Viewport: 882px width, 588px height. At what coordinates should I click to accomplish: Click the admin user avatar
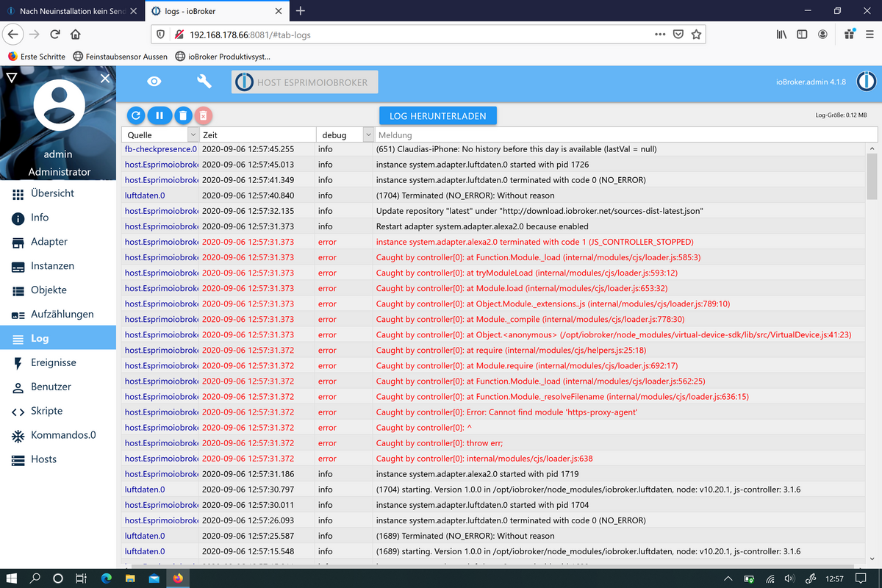coord(58,106)
